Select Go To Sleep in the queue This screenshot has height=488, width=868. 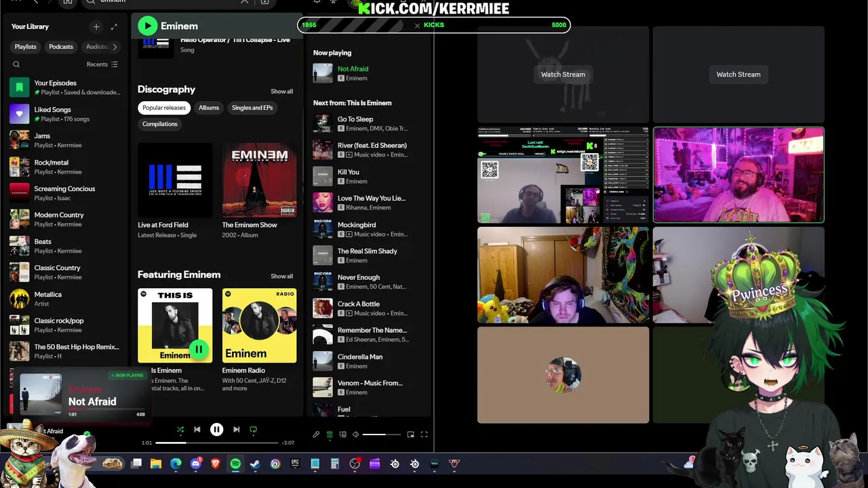(369, 123)
